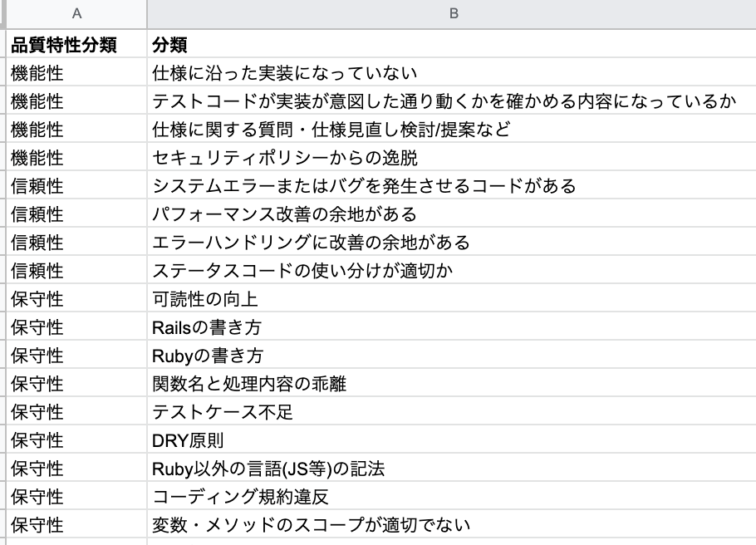Image resolution: width=756 pixels, height=545 pixels.
Task: Click cell システムエラーまたはバグを発生させるコードがある
Action: [x=452, y=186]
